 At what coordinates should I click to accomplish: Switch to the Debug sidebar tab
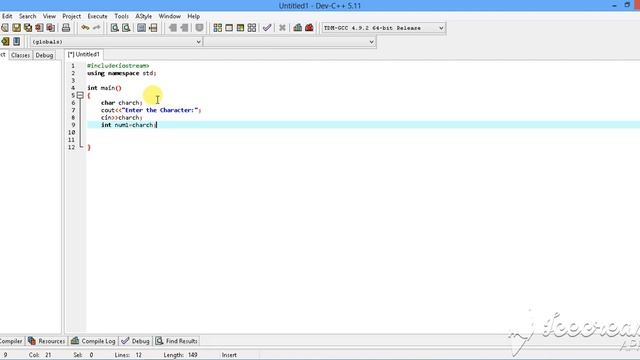click(x=44, y=55)
